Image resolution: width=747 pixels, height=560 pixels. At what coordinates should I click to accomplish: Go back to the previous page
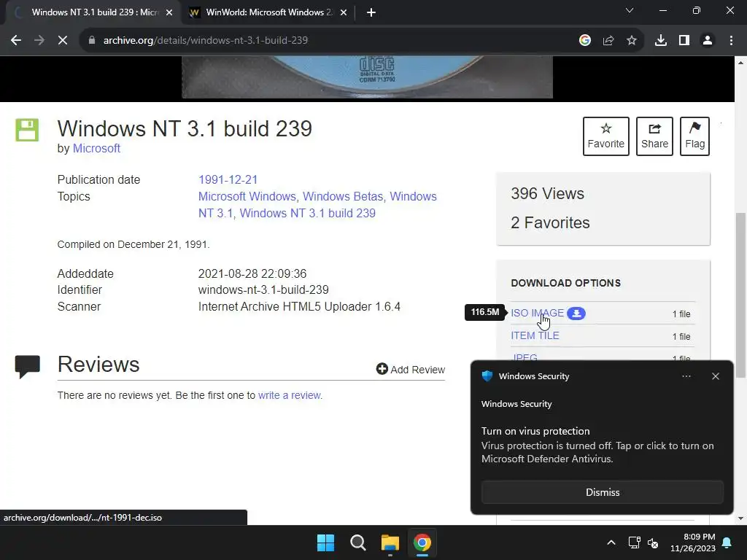[16, 41]
